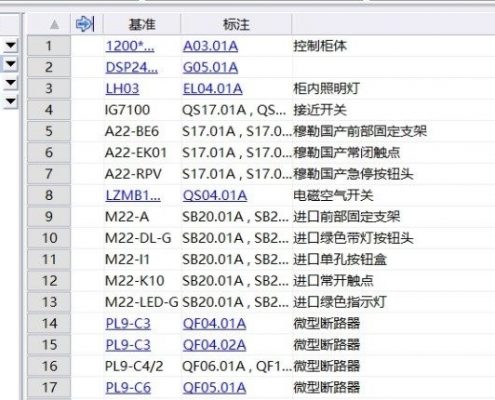
Task: Open the dropdown arrow beside row 3
Action: 11,82
